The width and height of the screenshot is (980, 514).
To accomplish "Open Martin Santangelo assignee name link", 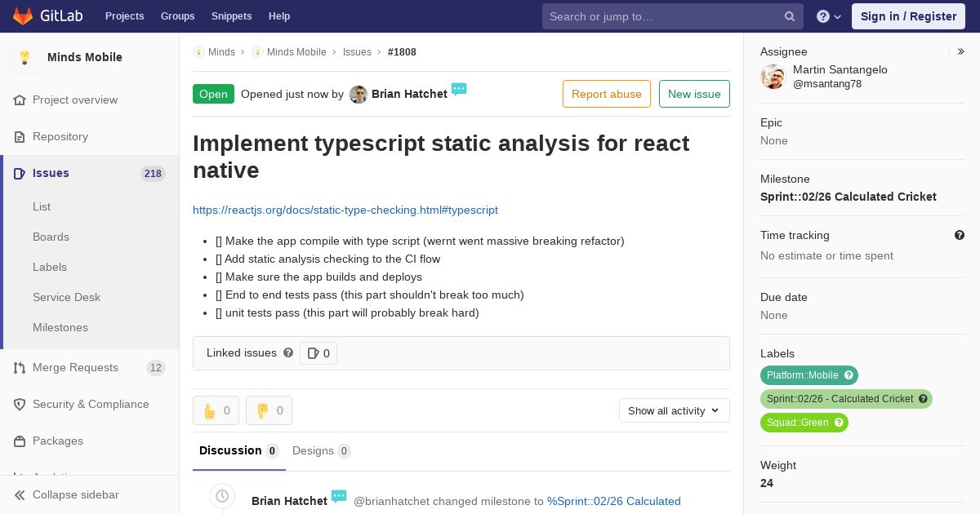I will pyautogui.click(x=840, y=70).
